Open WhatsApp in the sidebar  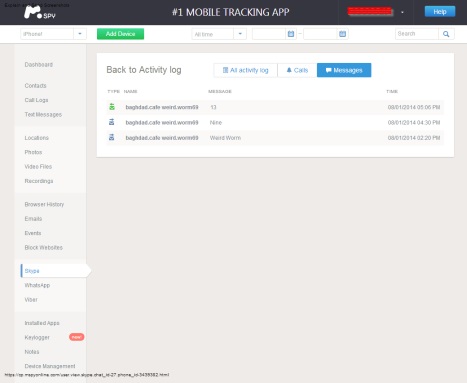(x=37, y=285)
